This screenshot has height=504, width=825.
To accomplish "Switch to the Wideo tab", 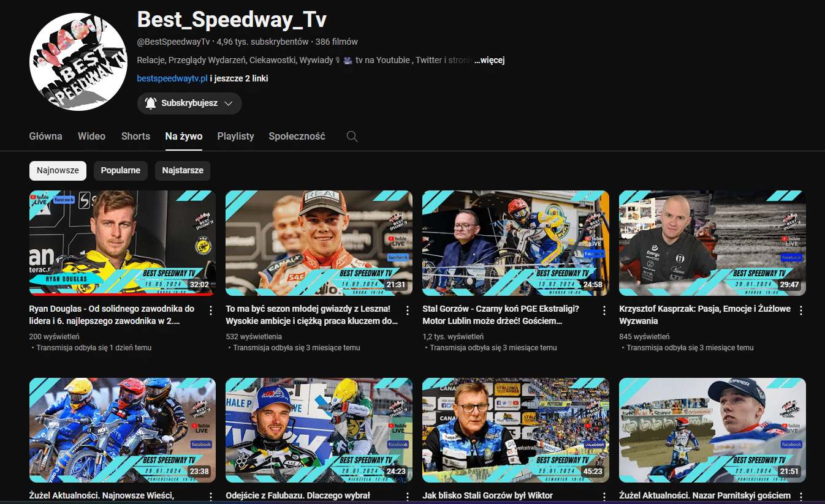I will pyautogui.click(x=91, y=136).
